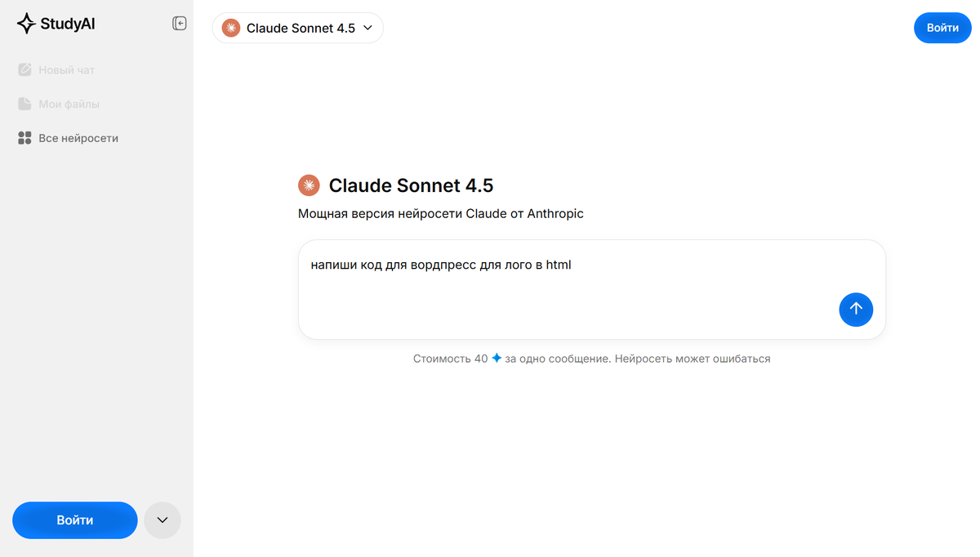The image size is (980, 557).
Task: Go to the Мои файлы section
Action: (69, 105)
